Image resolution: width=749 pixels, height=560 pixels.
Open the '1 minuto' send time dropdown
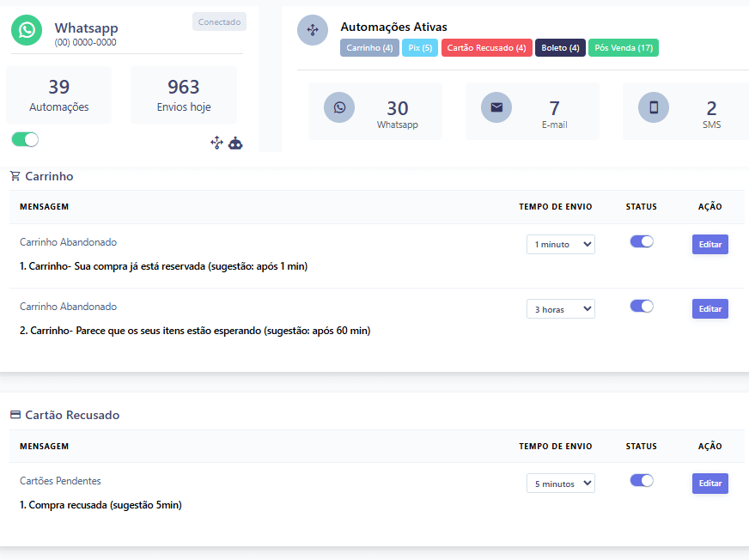(560, 245)
